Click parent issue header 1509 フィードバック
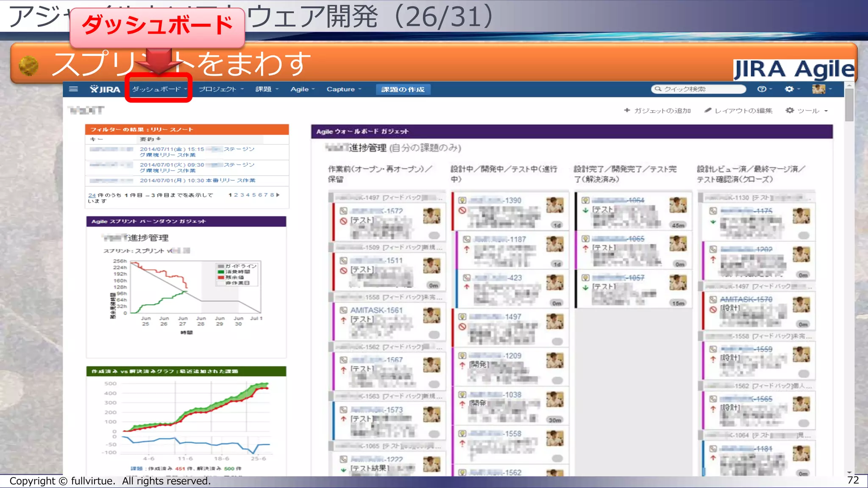868x488 pixels. [x=388, y=247]
